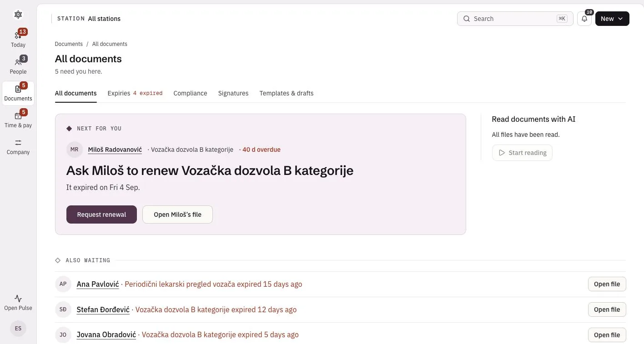This screenshot has width=644, height=344.
Task: Click '5 need you here.' text
Action: pos(79,71)
